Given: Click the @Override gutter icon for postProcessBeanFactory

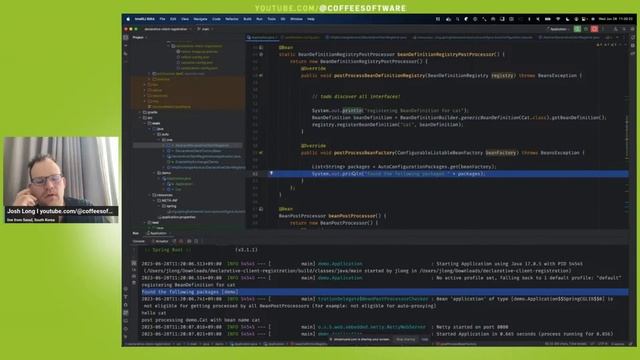Looking at the screenshot, I should point(261,153).
